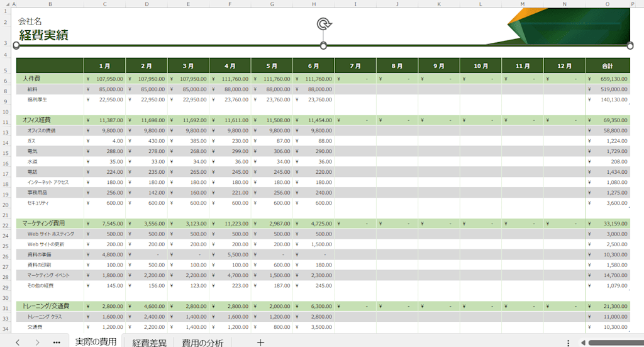Screen dimensions: 644x347
Task: Select the right resize handle of the line
Action: click(630, 45)
